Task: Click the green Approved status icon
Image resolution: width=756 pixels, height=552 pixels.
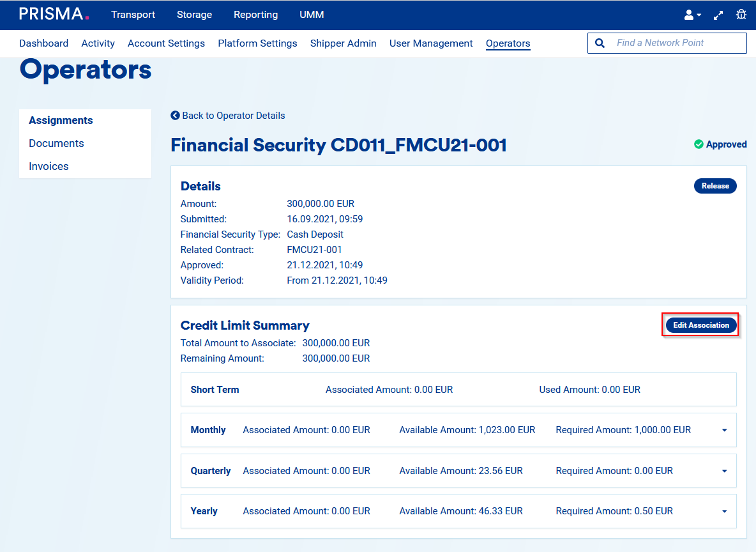Action: (699, 144)
